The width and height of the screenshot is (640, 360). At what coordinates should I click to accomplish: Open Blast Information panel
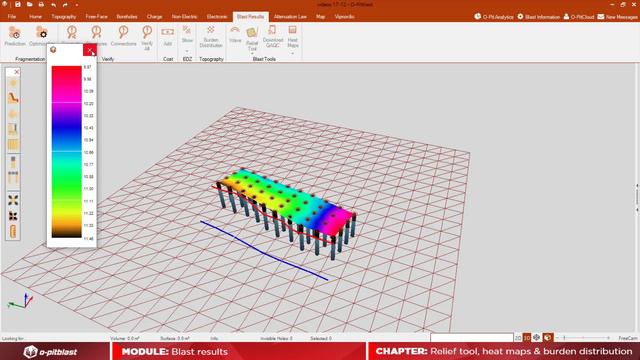538,17
